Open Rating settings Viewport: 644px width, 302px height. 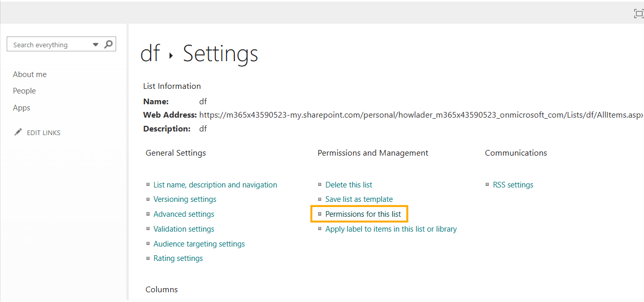(178, 258)
